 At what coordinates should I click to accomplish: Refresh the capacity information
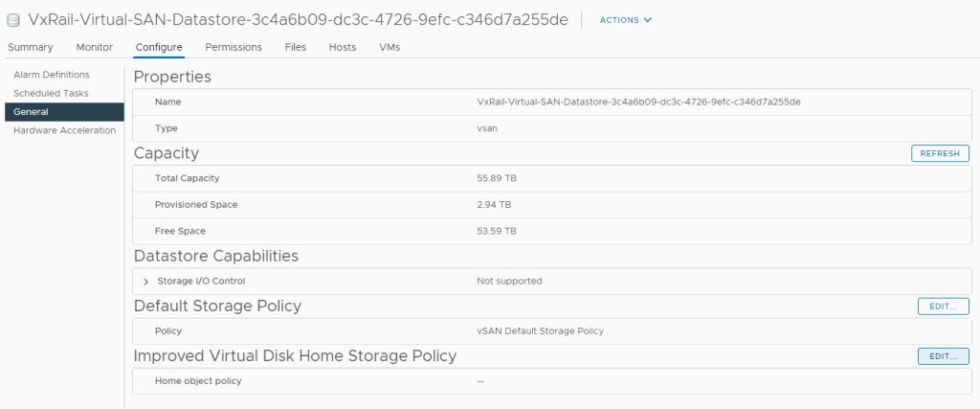point(940,153)
